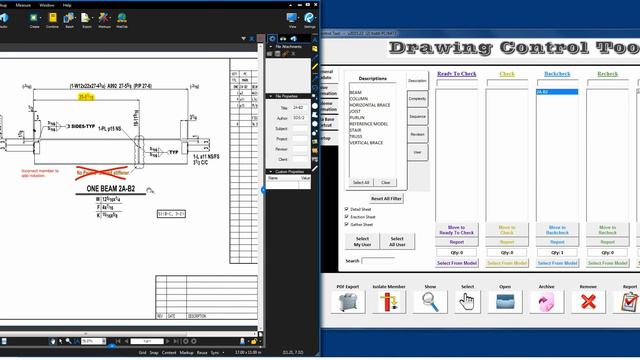
Task: Click the Create icon in Bluebeam toolbar
Action: pyautogui.click(x=33, y=18)
